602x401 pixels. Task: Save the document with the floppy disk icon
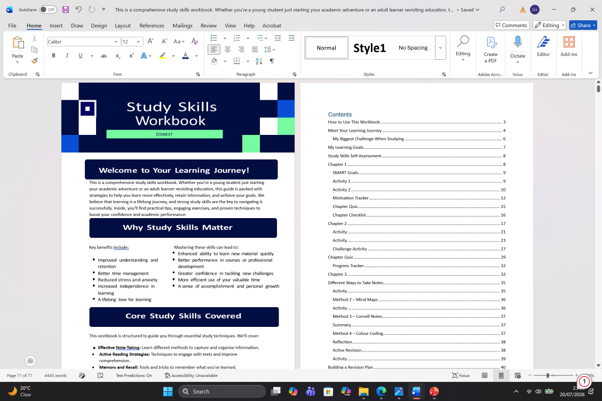(66, 10)
